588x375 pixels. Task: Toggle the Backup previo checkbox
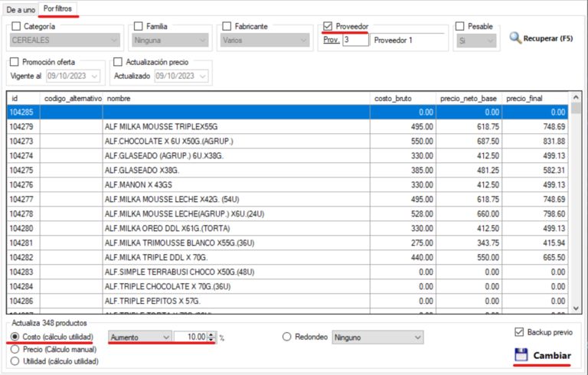click(x=519, y=332)
